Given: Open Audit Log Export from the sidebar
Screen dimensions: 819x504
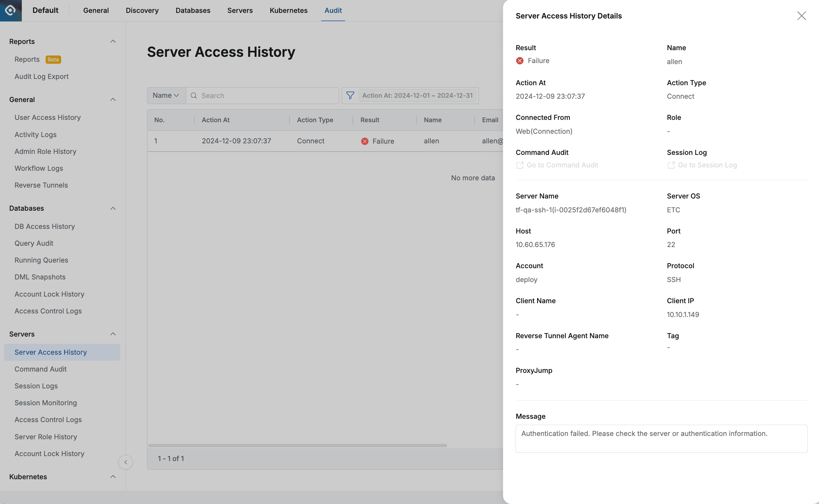Looking at the screenshot, I should [x=41, y=76].
